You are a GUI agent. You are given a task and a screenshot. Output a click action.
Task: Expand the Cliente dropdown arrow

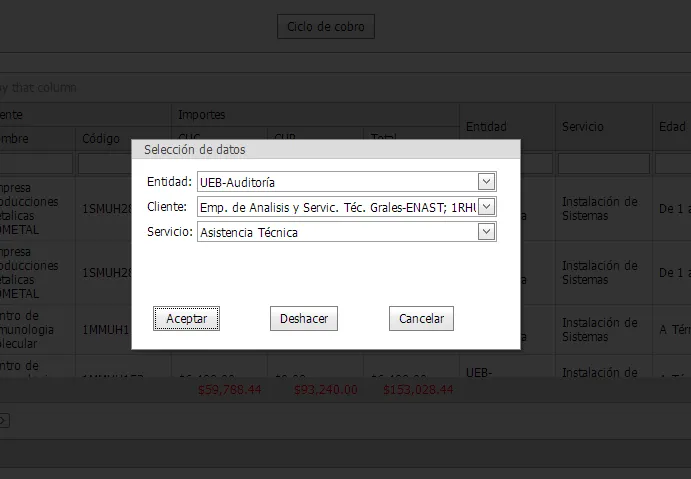[x=486, y=207]
